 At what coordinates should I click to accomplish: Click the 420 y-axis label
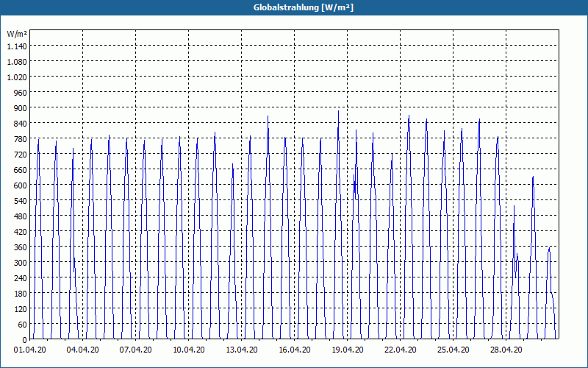(21, 232)
